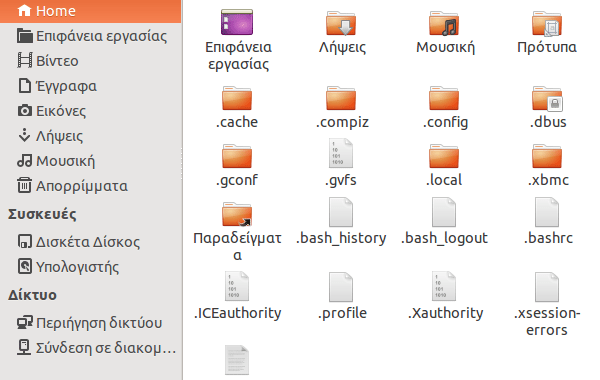This screenshot has height=380, width=600.
Task: Click the .compiz name label
Action: (x=342, y=122)
